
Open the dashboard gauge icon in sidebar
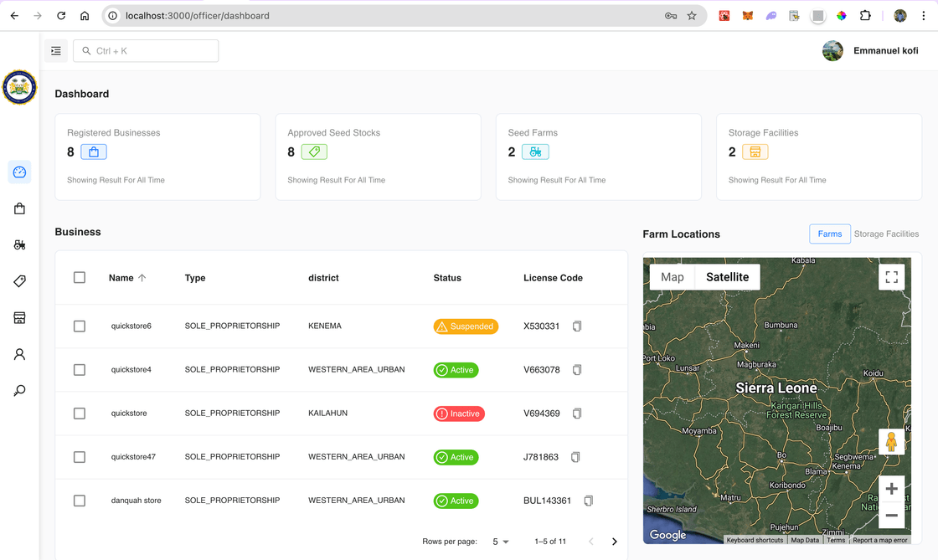tap(20, 172)
